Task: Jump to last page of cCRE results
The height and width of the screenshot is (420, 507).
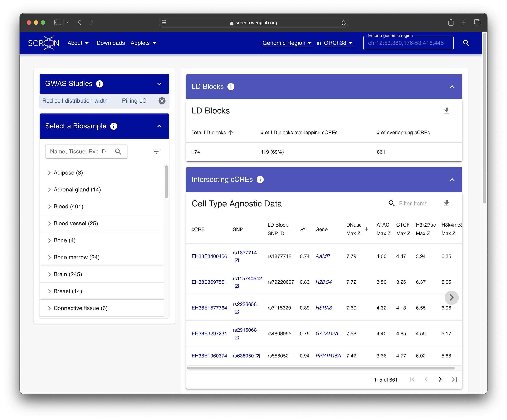Action: pos(454,379)
